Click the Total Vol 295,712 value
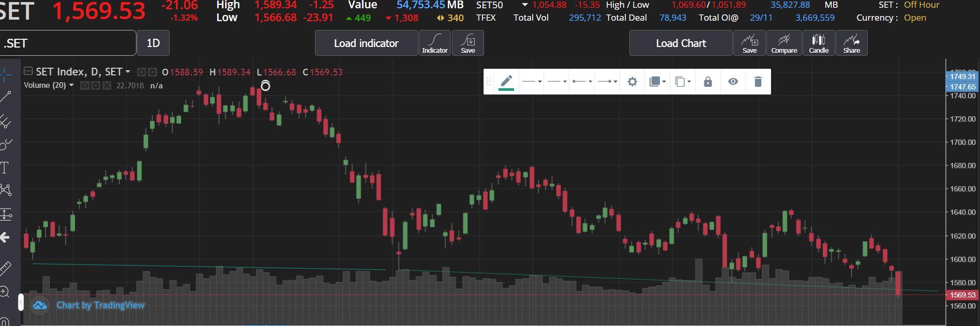The image size is (980, 326). 585,18
